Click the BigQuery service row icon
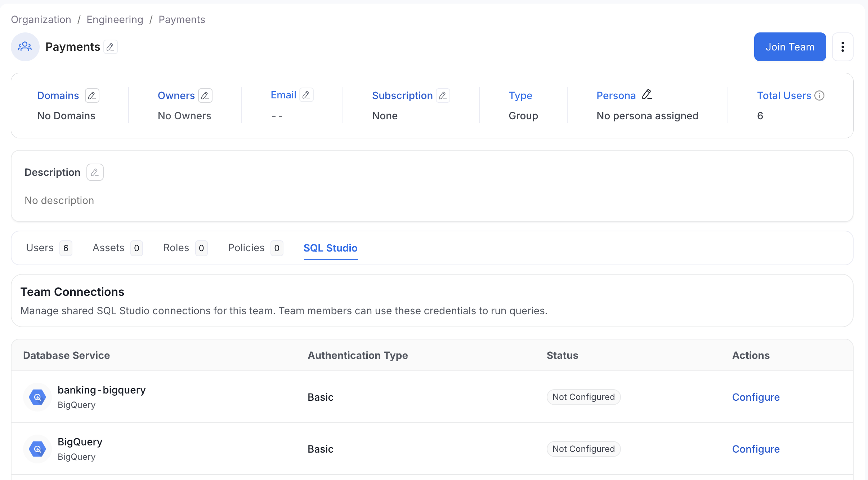The height and width of the screenshot is (480, 868). (x=37, y=449)
